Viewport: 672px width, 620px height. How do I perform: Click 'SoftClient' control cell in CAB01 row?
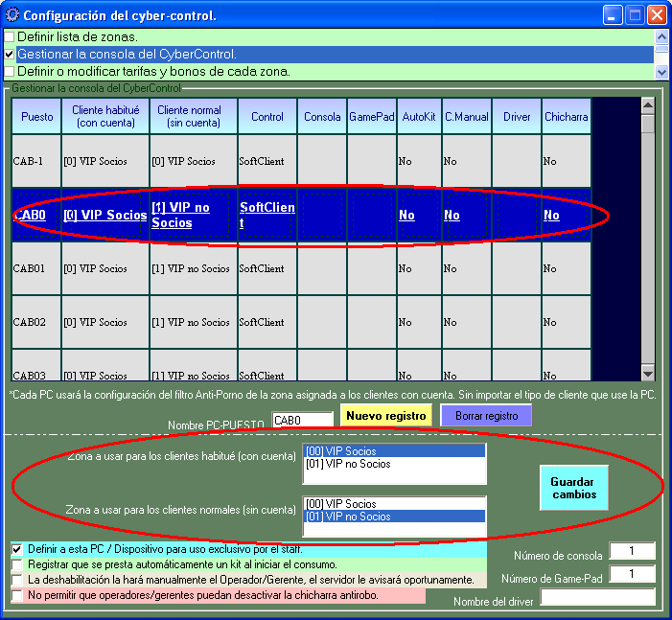[x=267, y=268]
